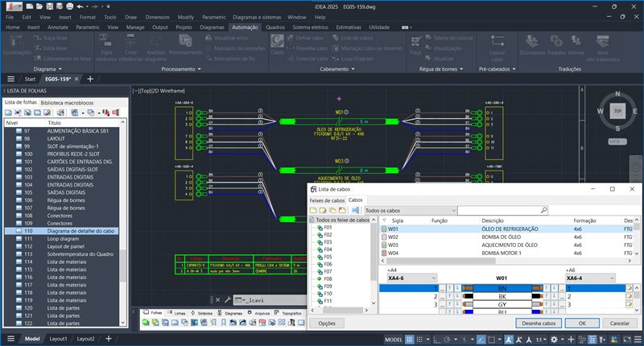The image size is (644, 346).
Task: Open the Dicionários tool in ribbon
Action: (532, 43)
